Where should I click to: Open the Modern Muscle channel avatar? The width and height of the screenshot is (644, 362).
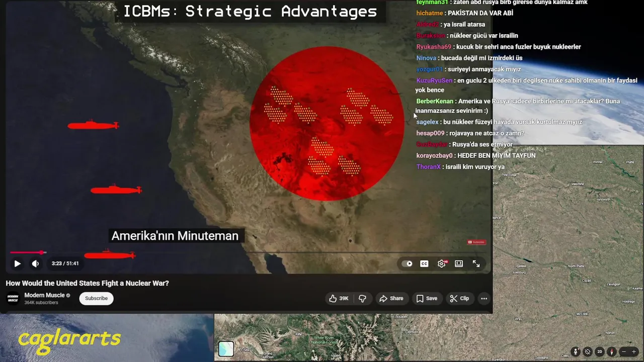point(13,298)
